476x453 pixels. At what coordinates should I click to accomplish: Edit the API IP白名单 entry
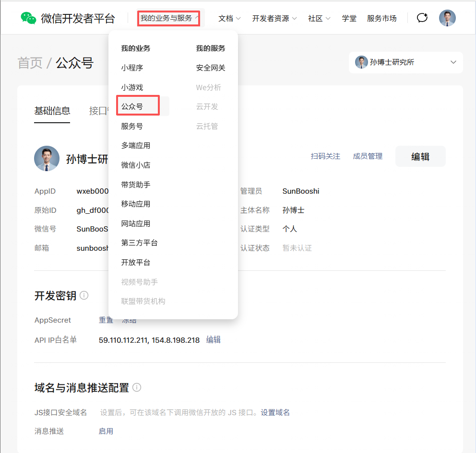[x=213, y=340]
